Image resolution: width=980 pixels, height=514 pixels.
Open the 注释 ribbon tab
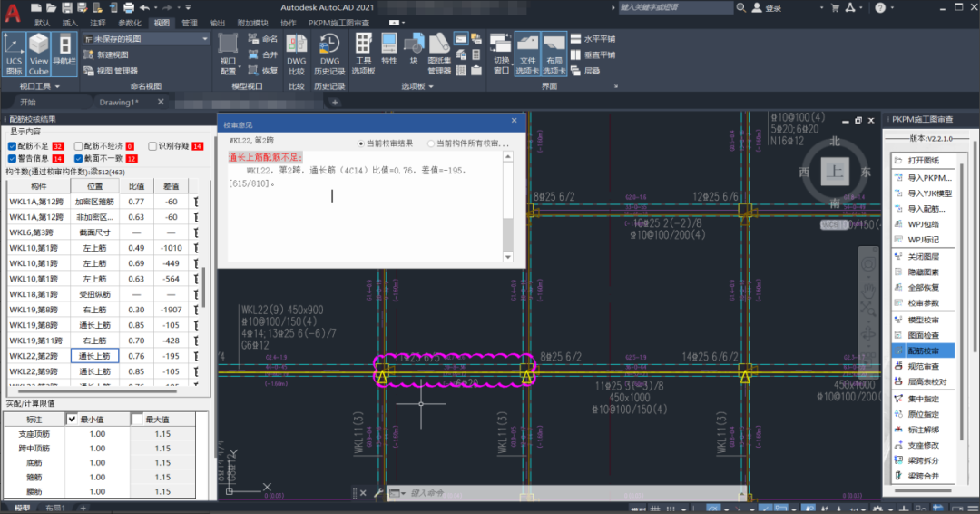97,23
